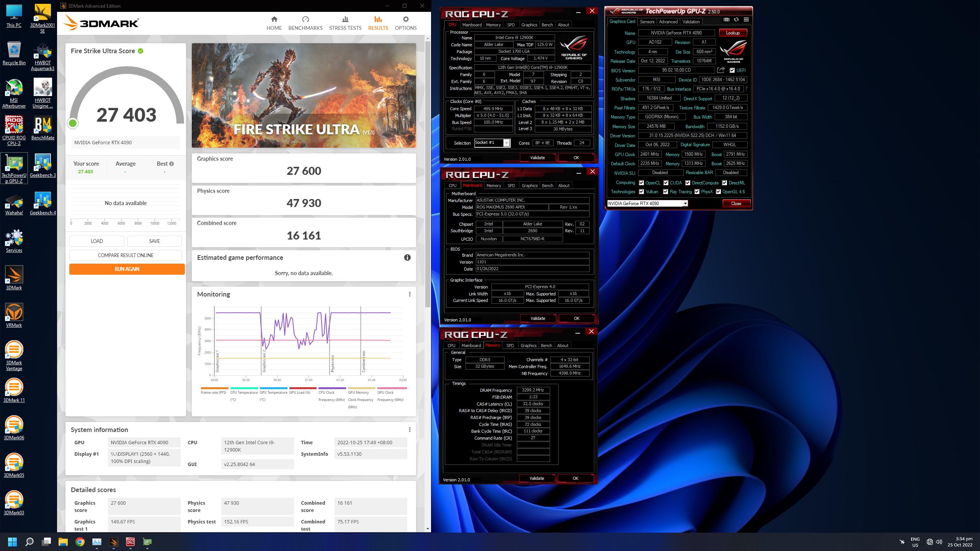The height and width of the screenshot is (551, 980).
Task: Click the Best score info icon
Action: [171, 164]
